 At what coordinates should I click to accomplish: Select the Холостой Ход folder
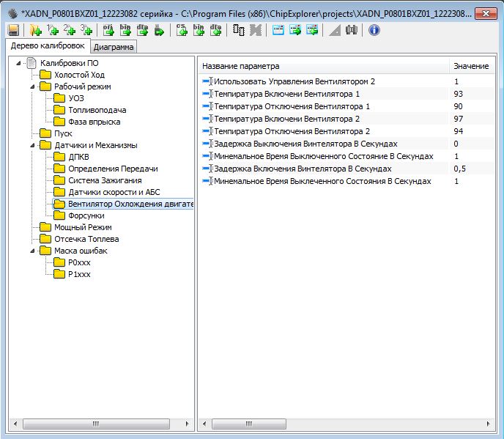pyautogui.click(x=79, y=75)
